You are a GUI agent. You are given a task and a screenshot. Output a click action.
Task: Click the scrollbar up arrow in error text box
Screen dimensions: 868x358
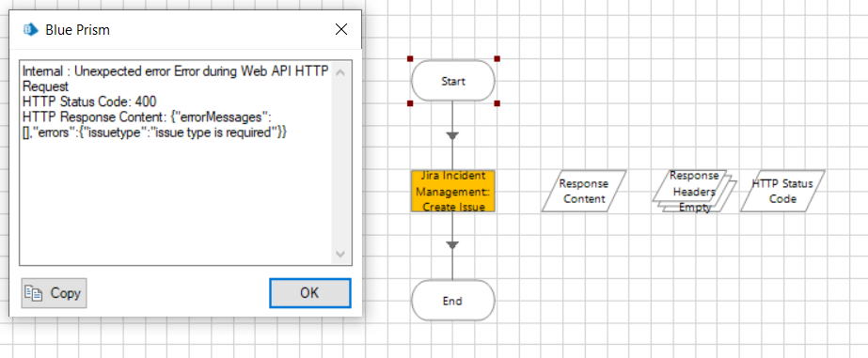(x=339, y=72)
